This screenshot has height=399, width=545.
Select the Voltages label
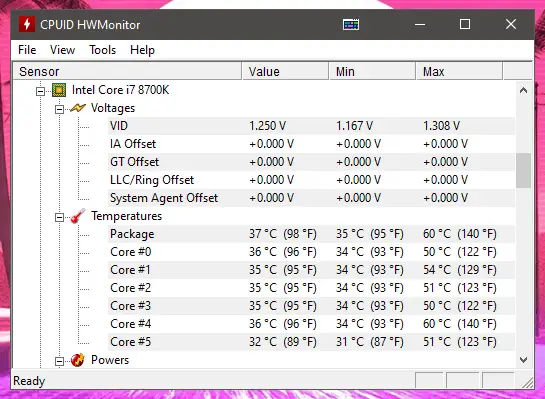(113, 108)
